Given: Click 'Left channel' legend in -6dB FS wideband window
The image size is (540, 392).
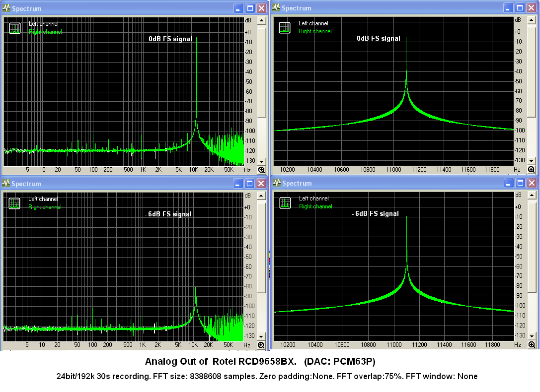Looking at the screenshot, I should pos(43,199).
